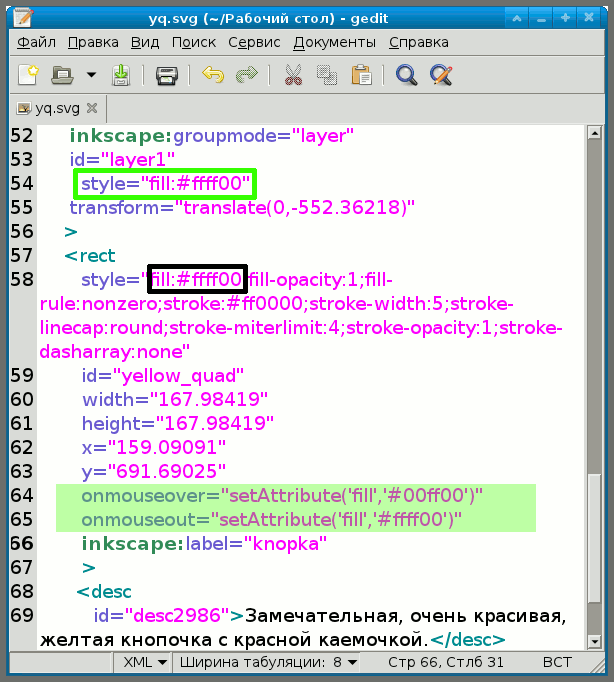Place cursor on id="yellow_quad" text
This screenshot has width=614, height=682.
(163, 376)
